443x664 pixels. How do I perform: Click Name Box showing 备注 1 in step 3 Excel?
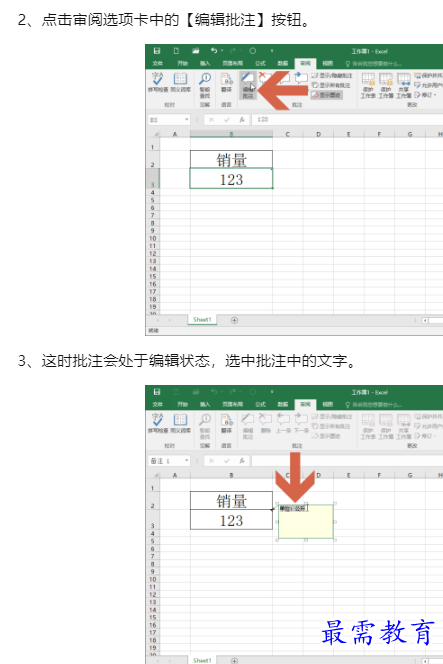[x=165, y=461]
